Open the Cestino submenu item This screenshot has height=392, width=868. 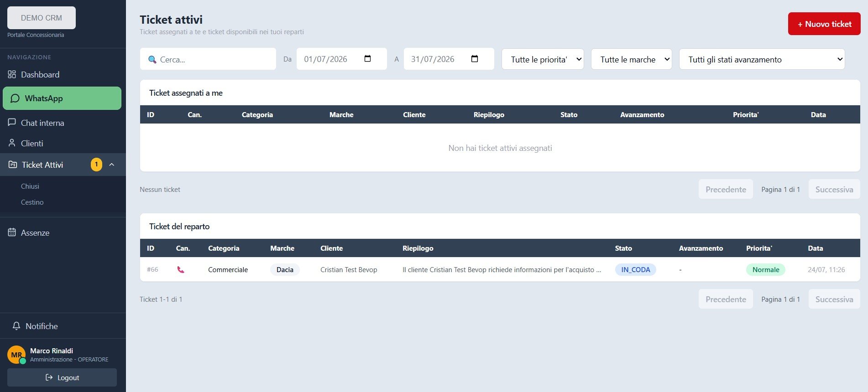pyautogui.click(x=32, y=202)
